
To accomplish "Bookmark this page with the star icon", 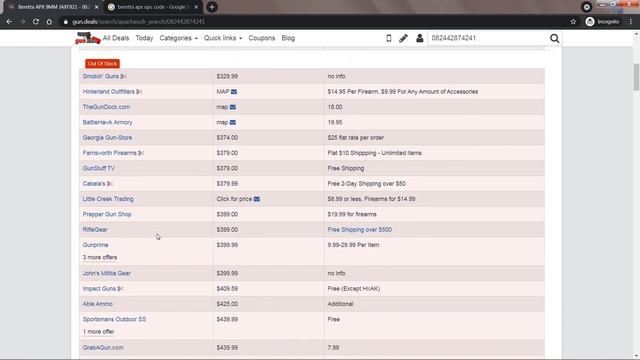I will 573,22.
